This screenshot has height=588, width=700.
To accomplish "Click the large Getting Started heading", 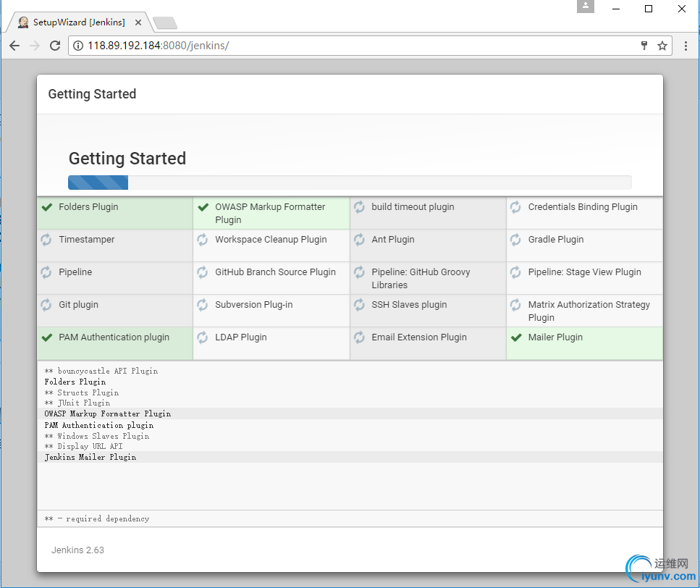I will click(x=127, y=159).
